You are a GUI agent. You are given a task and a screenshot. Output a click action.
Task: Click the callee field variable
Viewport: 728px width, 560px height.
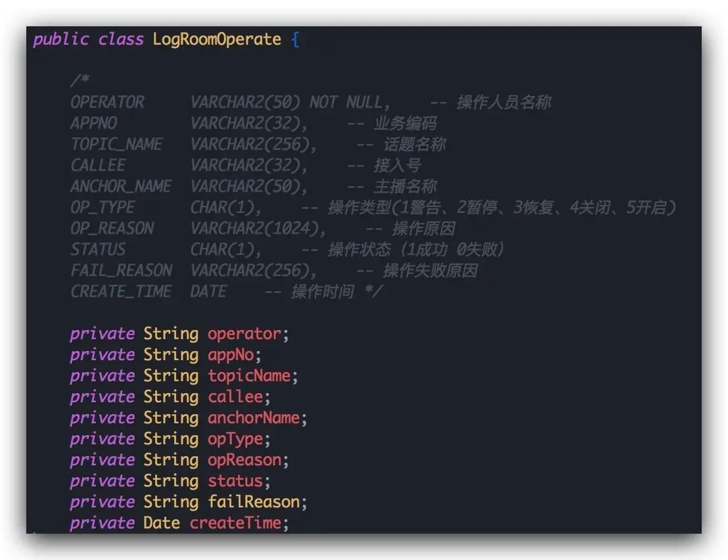click(x=235, y=397)
